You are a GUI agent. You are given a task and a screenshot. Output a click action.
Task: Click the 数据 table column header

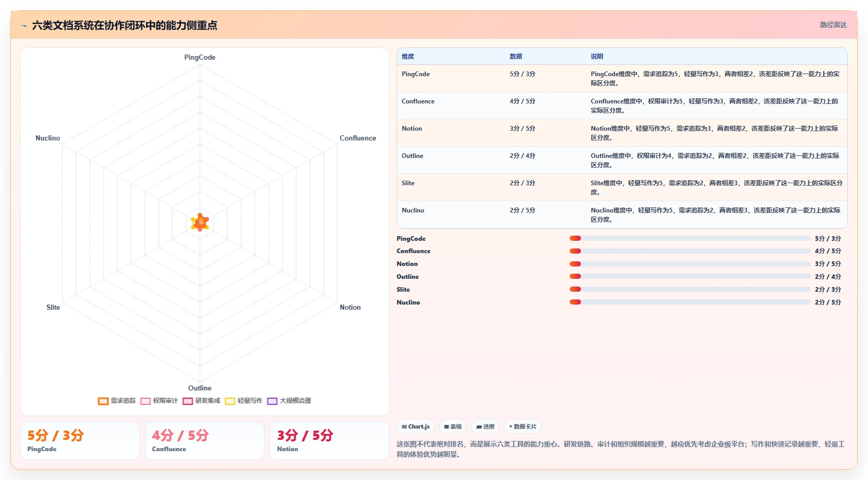[x=516, y=57]
